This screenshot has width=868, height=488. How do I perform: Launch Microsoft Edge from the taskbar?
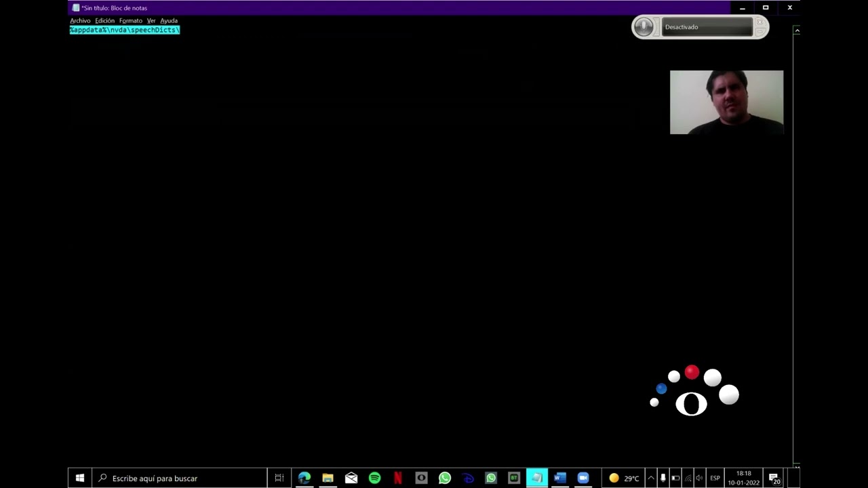point(304,478)
